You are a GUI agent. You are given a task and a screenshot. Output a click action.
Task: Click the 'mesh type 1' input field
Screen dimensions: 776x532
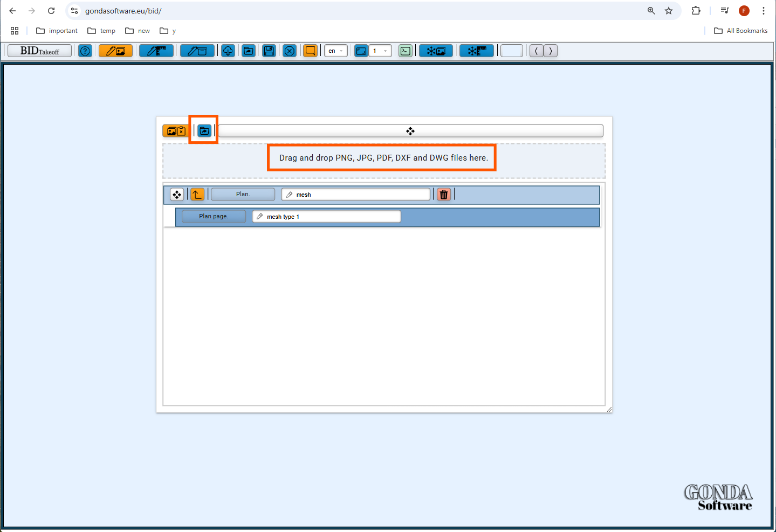(x=327, y=216)
